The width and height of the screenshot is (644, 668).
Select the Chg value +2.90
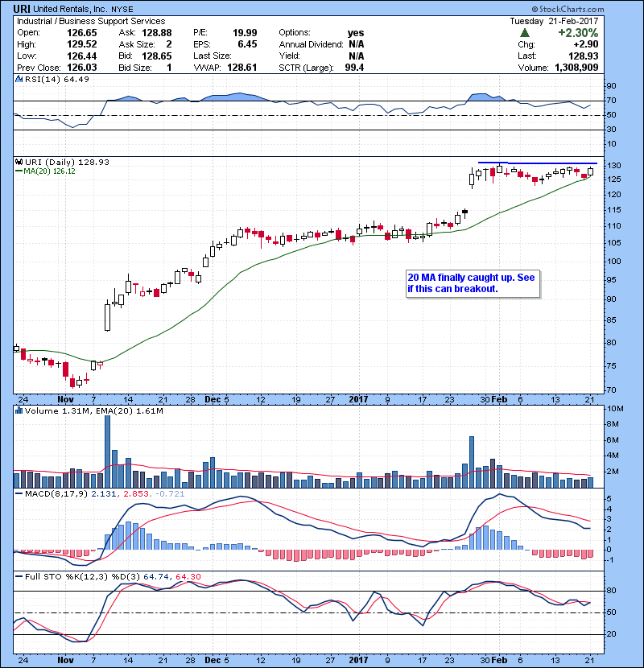click(586, 44)
